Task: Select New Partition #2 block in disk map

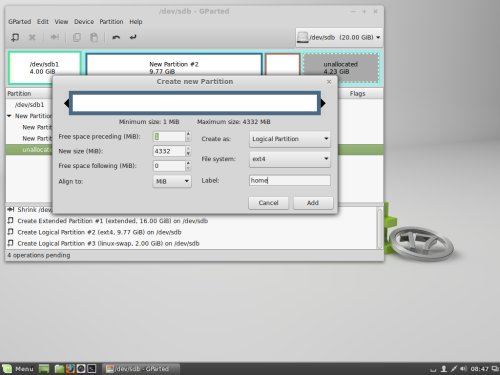Action: 174,64
